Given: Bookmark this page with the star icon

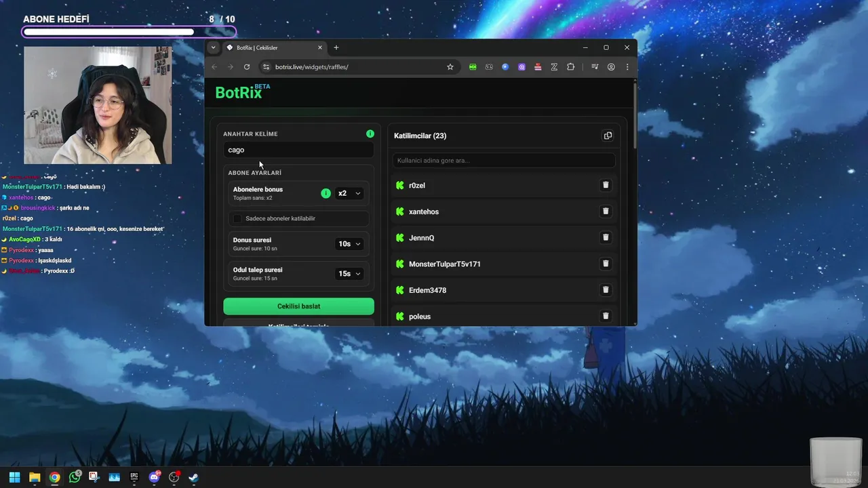Looking at the screenshot, I should (450, 67).
